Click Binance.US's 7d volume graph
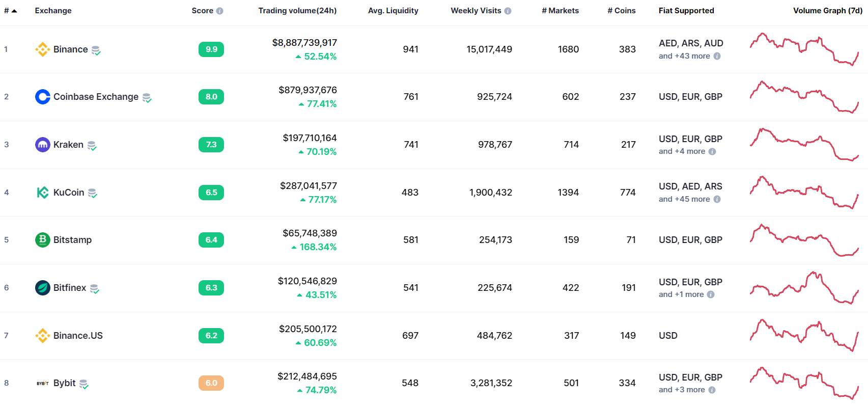Image resolution: width=868 pixels, height=406 pixels. pyautogui.click(x=804, y=336)
